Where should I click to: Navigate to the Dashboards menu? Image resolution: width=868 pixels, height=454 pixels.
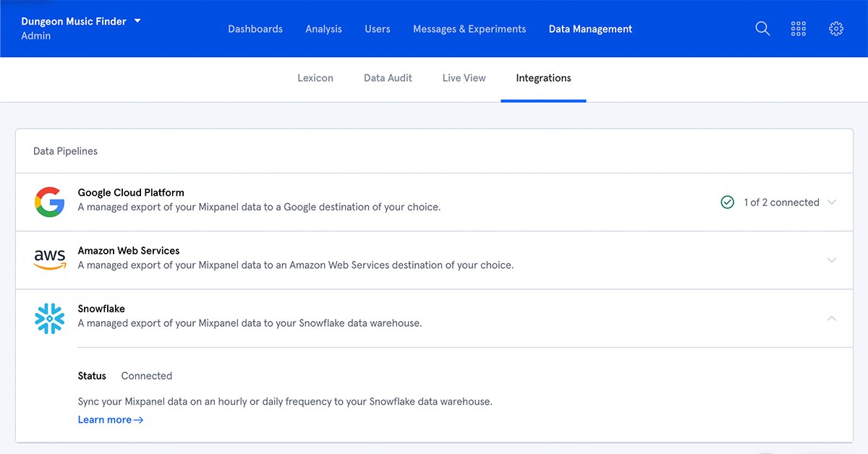coord(255,29)
